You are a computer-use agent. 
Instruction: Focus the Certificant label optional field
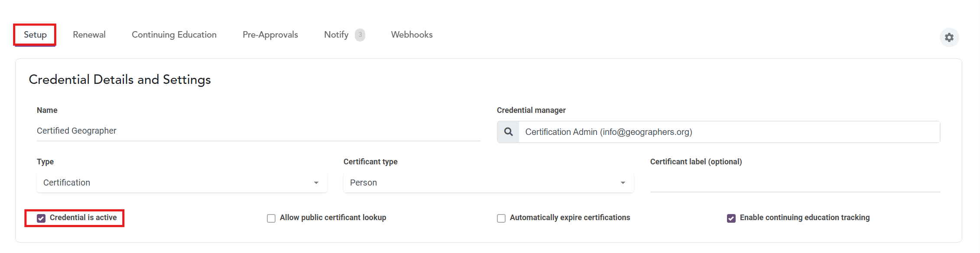(x=795, y=183)
